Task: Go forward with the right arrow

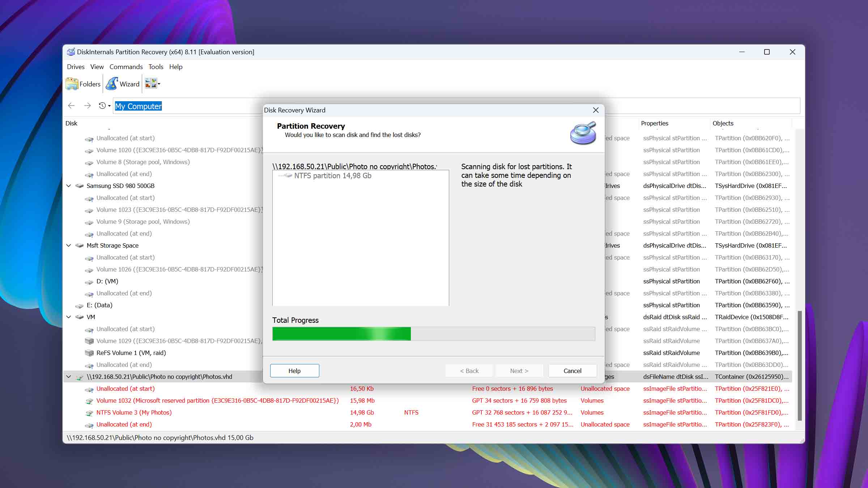Action: coord(87,106)
